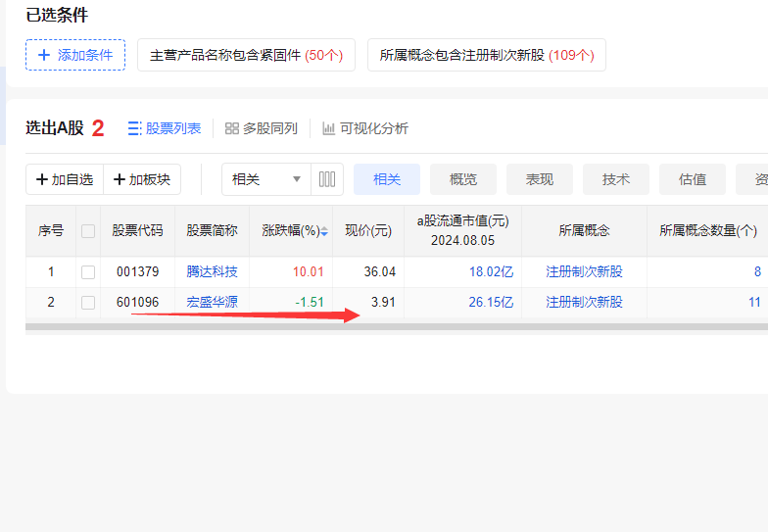The height and width of the screenshot is (532, 768).
Task: Click stock code 001379
Action: pos(137,272)
